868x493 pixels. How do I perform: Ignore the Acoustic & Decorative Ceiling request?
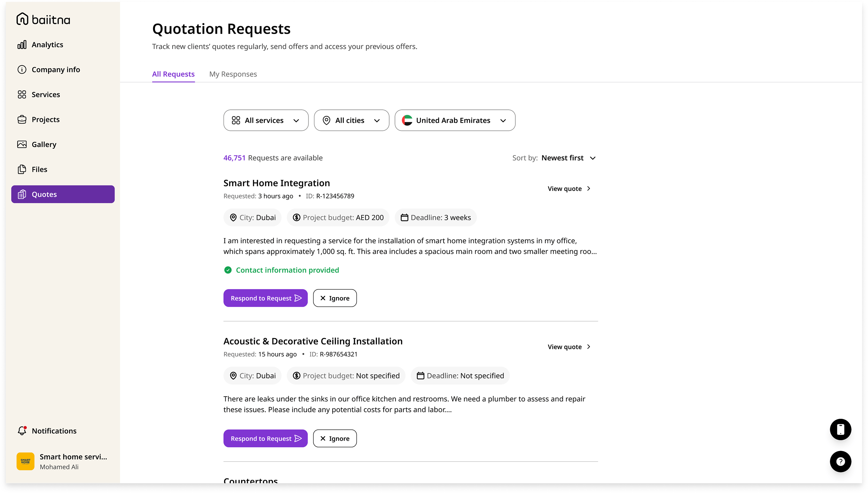[x=335, y=438]
